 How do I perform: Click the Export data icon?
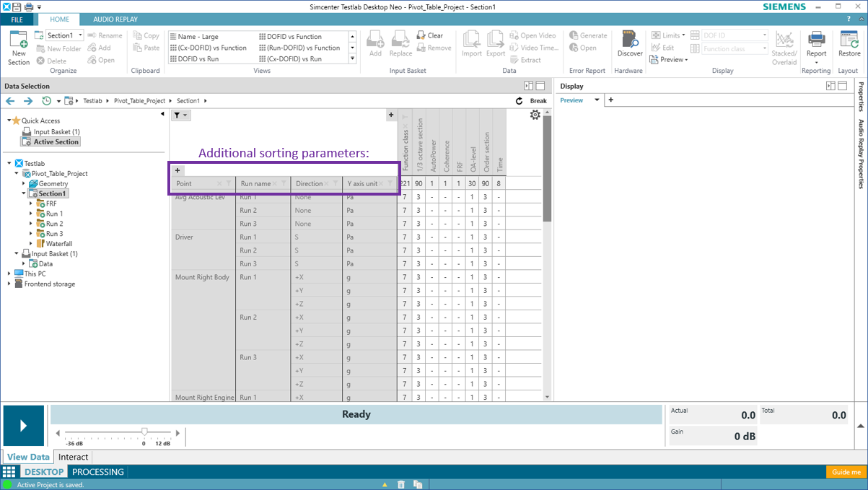pyautogui.click(x=496, y=41)
